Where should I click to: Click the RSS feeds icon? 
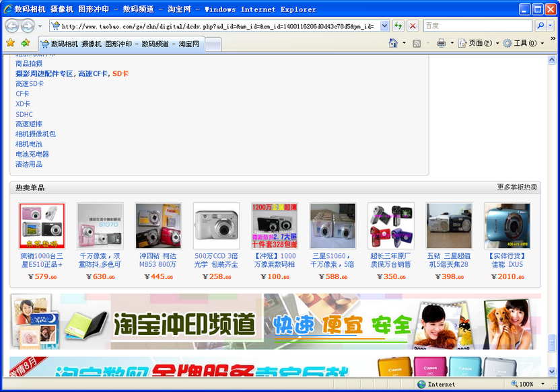[x=417, y=43]
